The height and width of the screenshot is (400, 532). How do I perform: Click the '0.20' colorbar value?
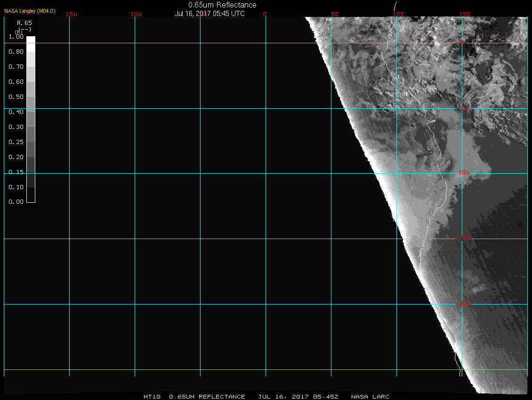(x=16, y=157)
